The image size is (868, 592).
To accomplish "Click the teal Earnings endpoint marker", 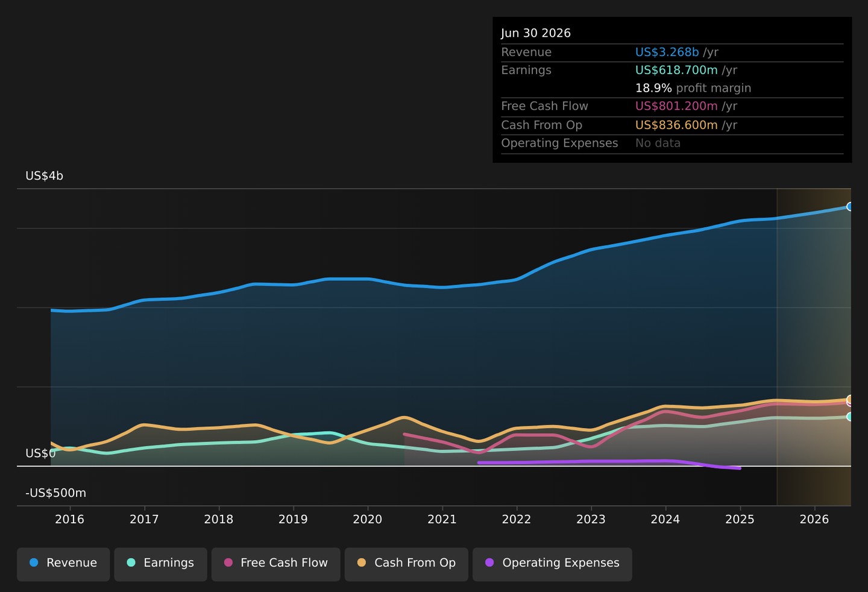I will [x=850, y=417].
